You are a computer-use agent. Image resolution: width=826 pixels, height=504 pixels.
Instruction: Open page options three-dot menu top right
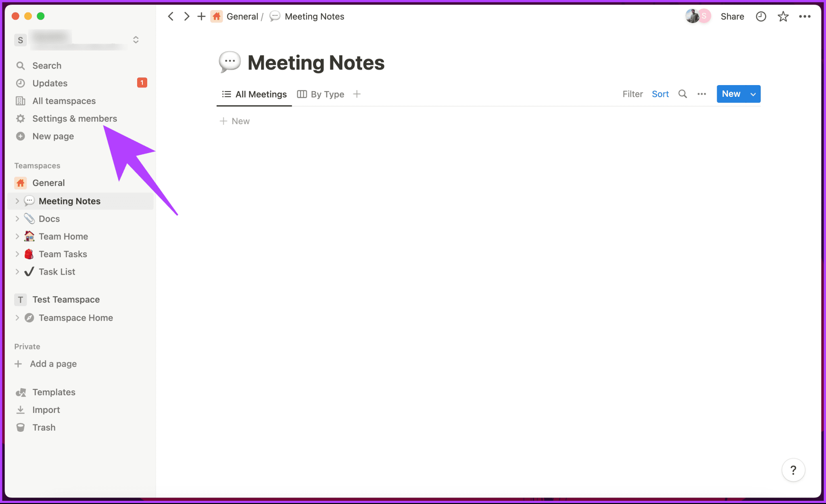coord(805,17)
